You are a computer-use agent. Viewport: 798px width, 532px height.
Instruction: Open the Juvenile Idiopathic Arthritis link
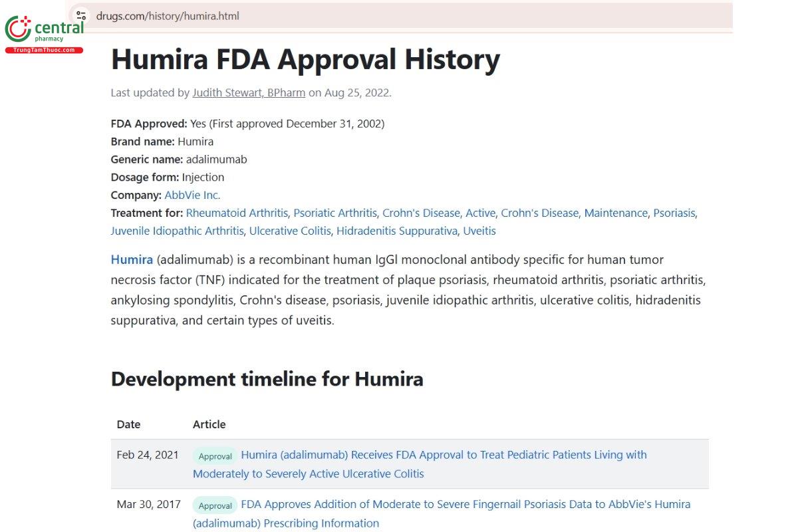click(177, 231)
